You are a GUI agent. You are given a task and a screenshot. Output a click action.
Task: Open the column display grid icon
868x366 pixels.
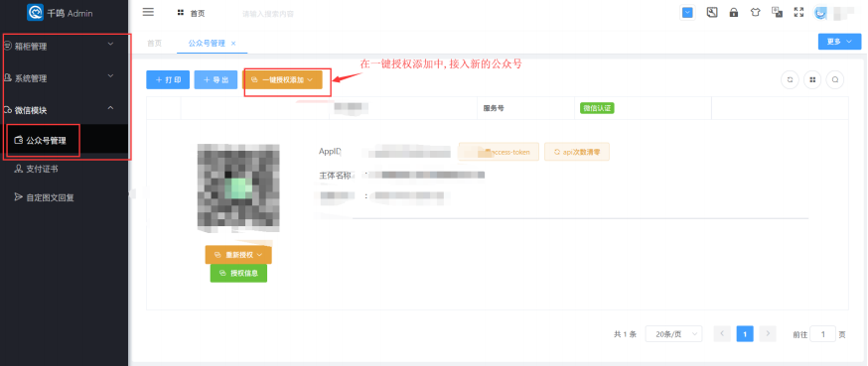812,79
